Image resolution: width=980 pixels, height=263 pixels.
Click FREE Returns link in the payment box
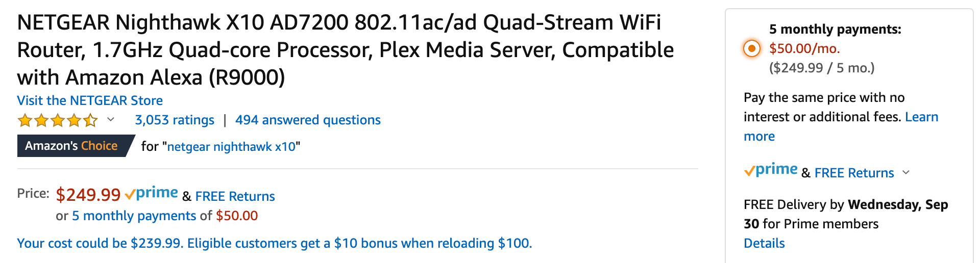[854, 173]
